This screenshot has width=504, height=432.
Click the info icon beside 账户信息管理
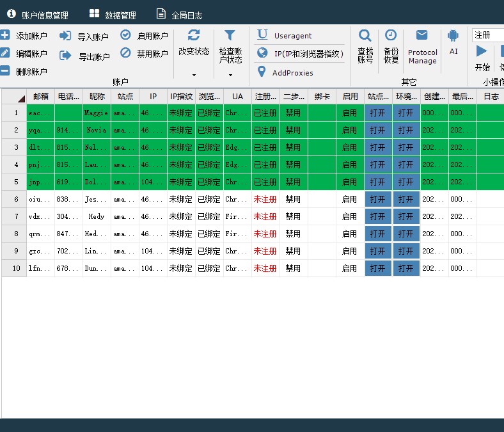point(12,13)
